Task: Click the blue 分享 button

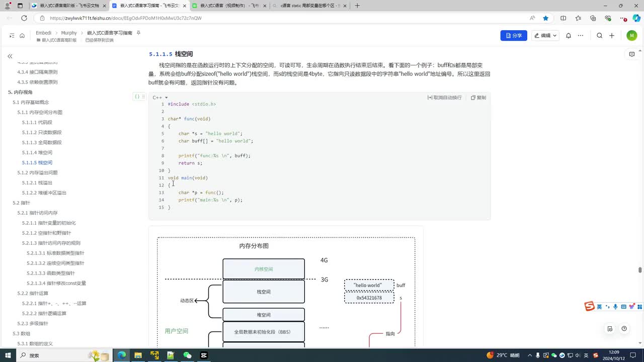Action: [514, 36]
